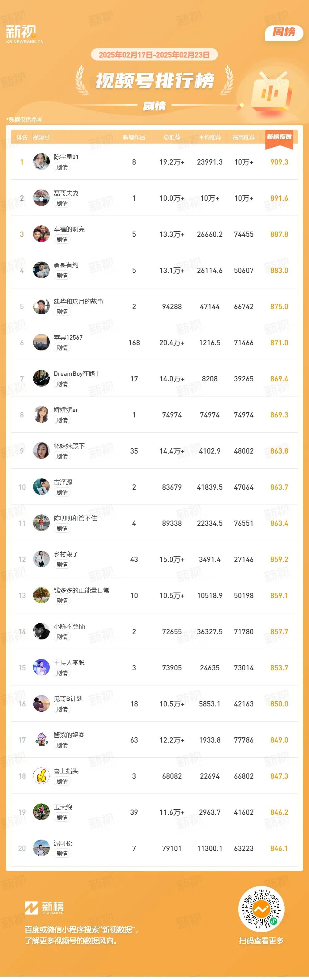Screen dimensions: 309x980
Task: Click the 周榜 weekly badge
Action: pos(284,33)
